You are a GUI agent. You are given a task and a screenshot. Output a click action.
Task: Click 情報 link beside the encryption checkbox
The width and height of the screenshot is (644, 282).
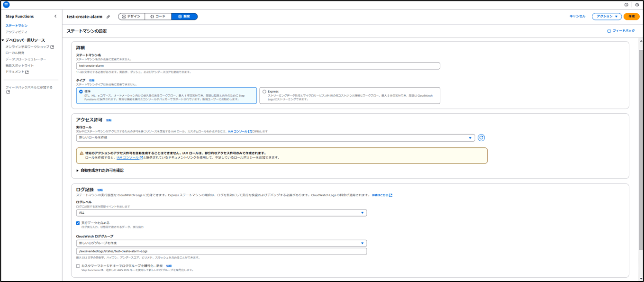coord(169,266)
